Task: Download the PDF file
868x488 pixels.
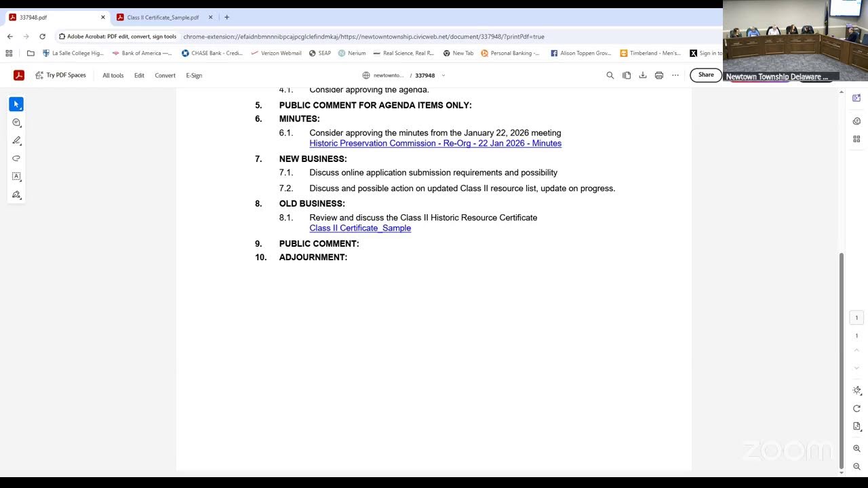Action: click(643, 75)
